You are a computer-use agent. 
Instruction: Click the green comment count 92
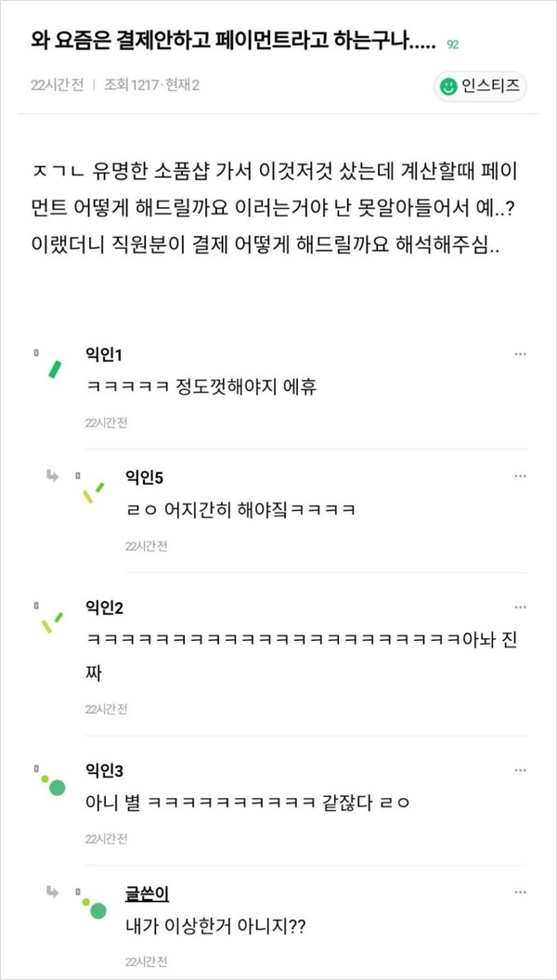point(453,44)
